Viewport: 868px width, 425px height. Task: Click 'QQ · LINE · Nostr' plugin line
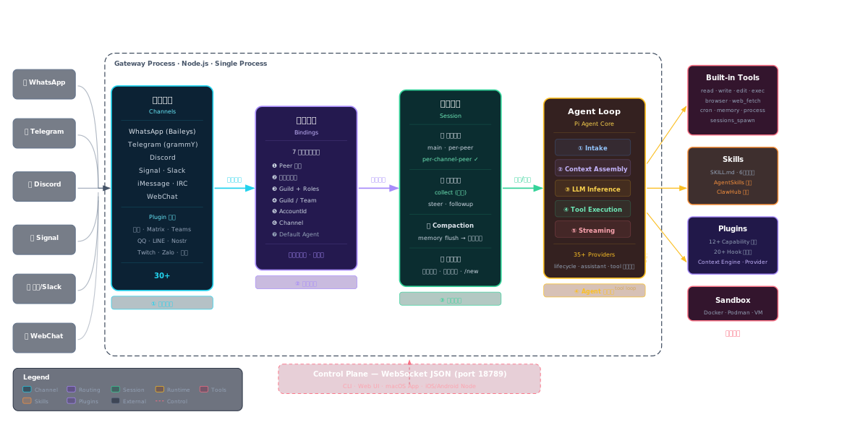tap(162, 241)
